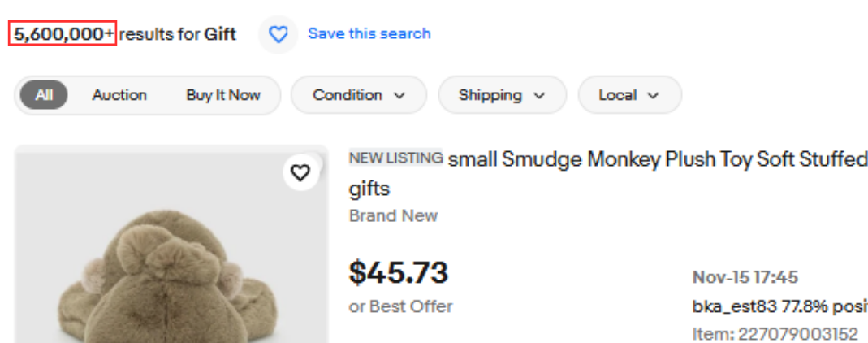This screenshot has width=868, height=343.
Task: Open the Shipping filter dropdown
Action: tap(501, 95)
